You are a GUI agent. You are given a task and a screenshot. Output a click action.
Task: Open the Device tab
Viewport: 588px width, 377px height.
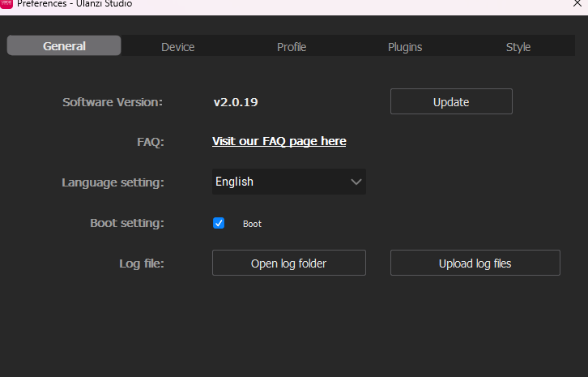tap(177, 47)
